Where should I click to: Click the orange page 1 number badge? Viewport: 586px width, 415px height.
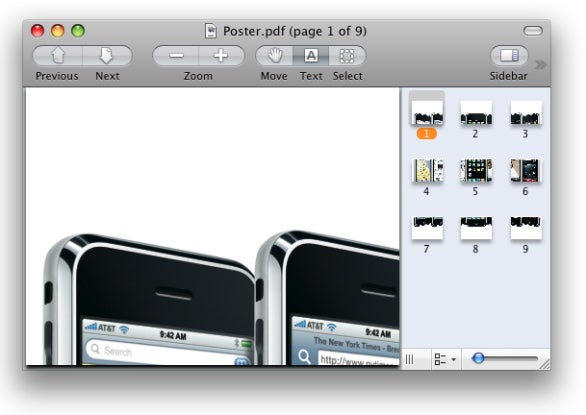tap(427, 134)
